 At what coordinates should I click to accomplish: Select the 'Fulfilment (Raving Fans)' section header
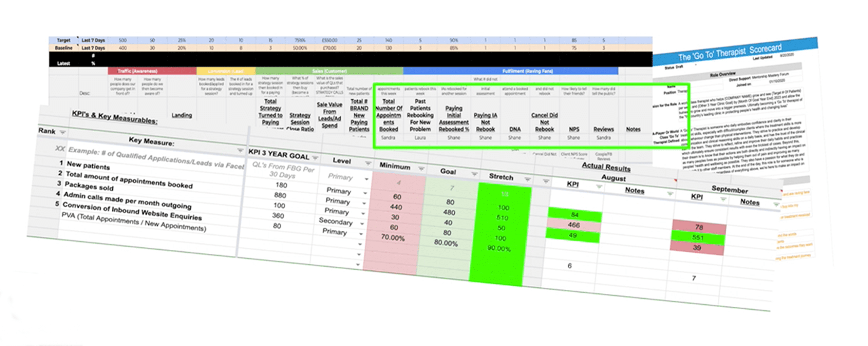point(510,71)
